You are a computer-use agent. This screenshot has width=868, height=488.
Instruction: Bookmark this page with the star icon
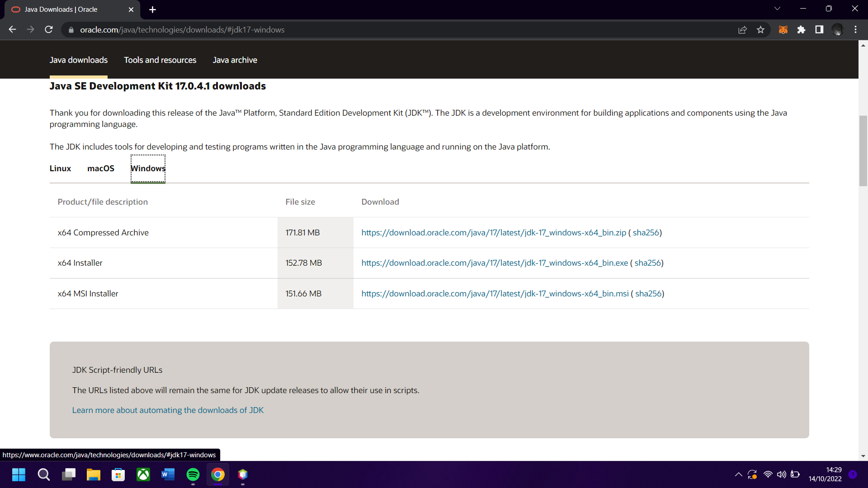pos(761,29)
